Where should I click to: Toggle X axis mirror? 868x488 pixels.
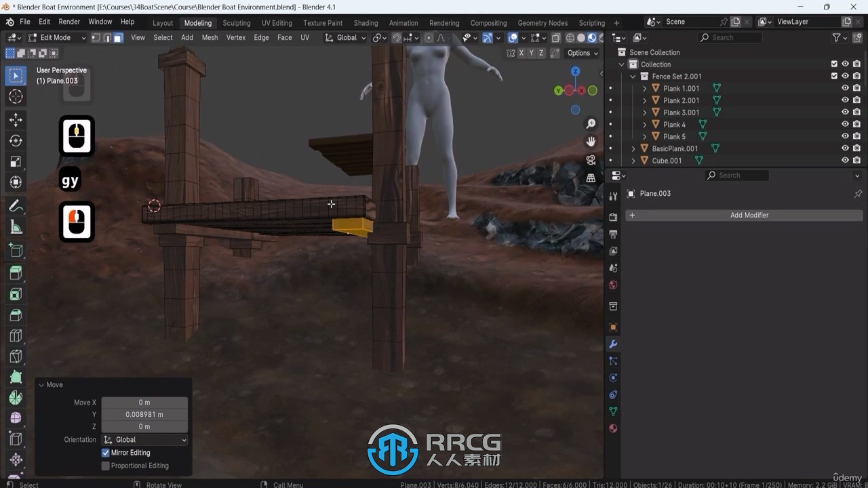(x=521, y=53)
